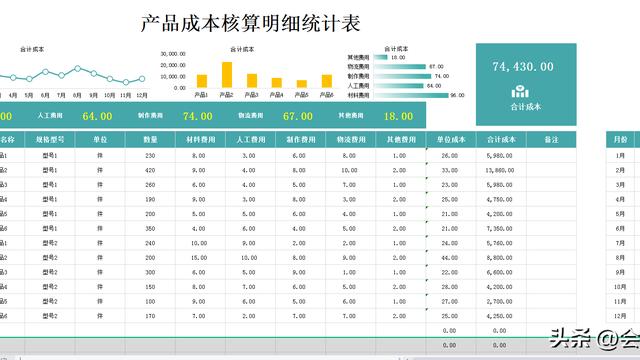Click the 8月 peak point on line chart
Image resolution: width=640 pixels, height=360 pixels.
(78, 69)
